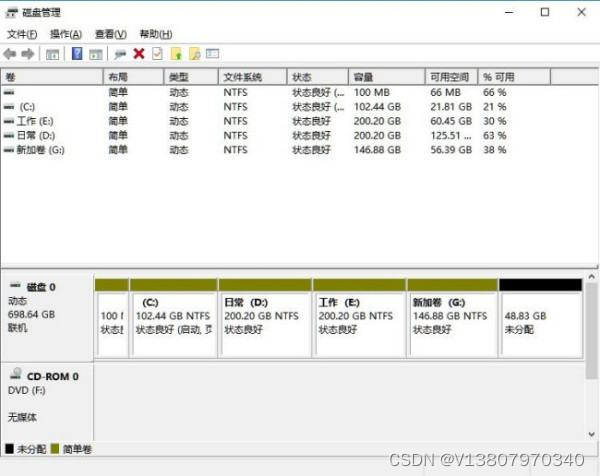Click the show/hide action pane icon
Image resolution: width=600 pixels, height=476 pixels.
tap(96, 54)
